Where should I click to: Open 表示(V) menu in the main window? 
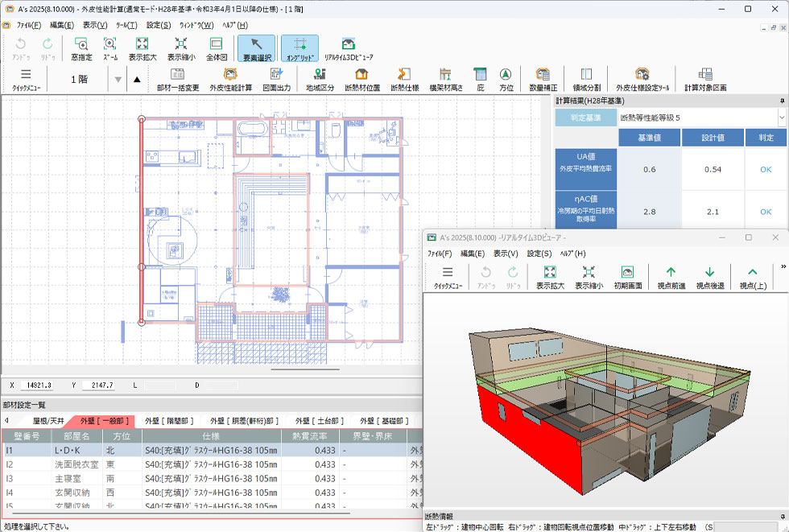95,25
